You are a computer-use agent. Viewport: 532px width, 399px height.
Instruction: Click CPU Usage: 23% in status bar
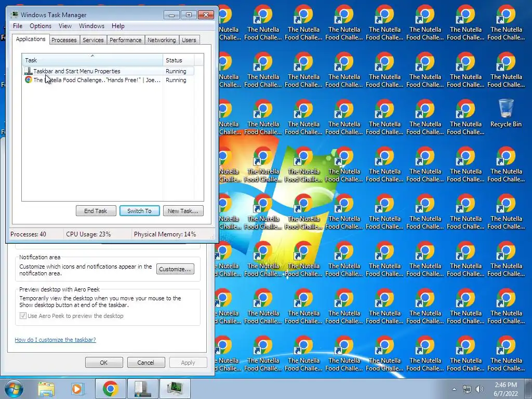pyautogui.click(x=88, y=234)
